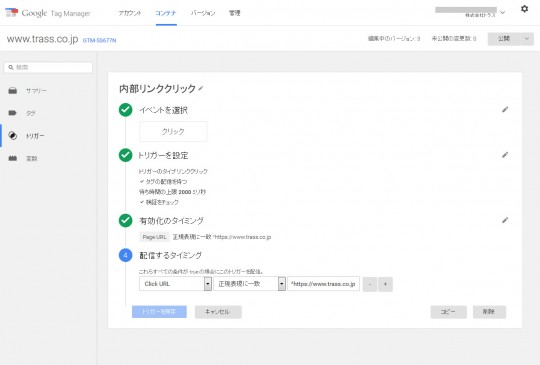Edit the トリガーを設定 section pencil
This screenshot has width=540, height=365.
coord(505,155)
